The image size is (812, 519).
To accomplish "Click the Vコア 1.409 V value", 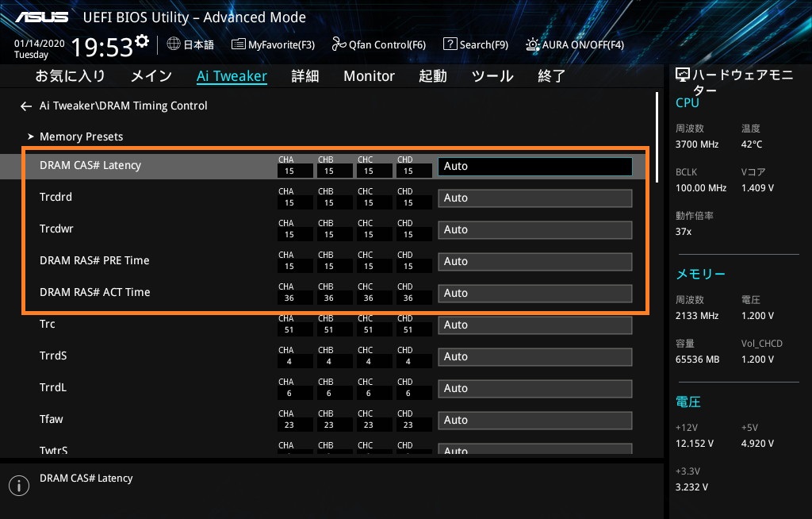I will pyautogui.click(x=757, y=188).
